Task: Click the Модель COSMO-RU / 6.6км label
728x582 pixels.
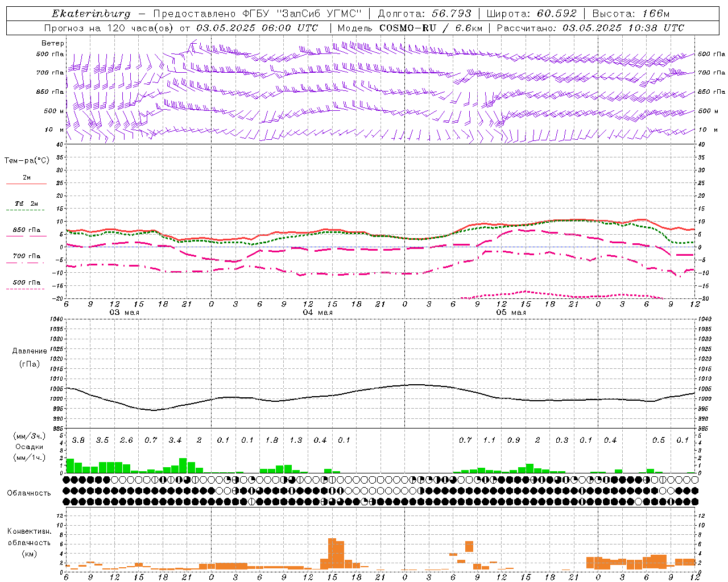Action: tap(409, 28)
